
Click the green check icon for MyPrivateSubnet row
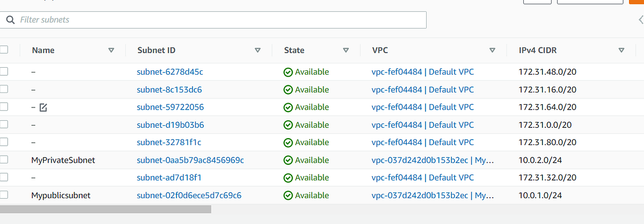[288, 160]
